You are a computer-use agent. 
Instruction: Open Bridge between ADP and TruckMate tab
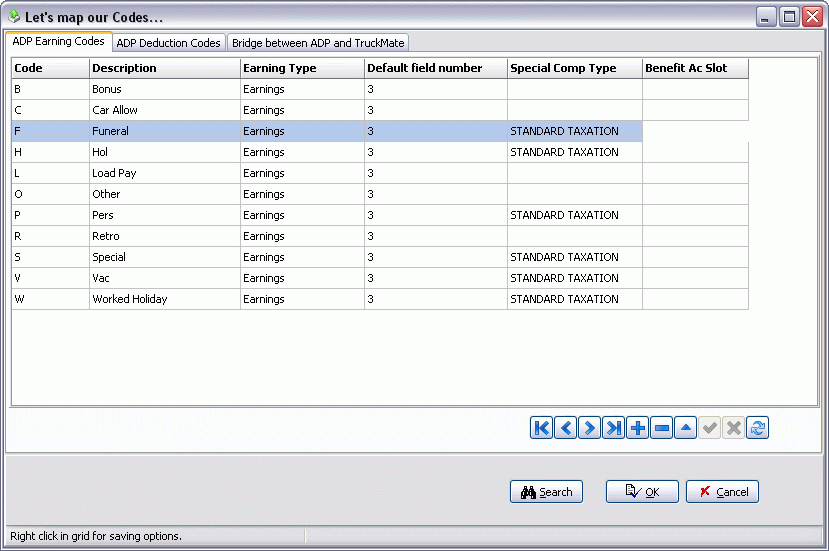pyautogui.click(x=318, y=43)
